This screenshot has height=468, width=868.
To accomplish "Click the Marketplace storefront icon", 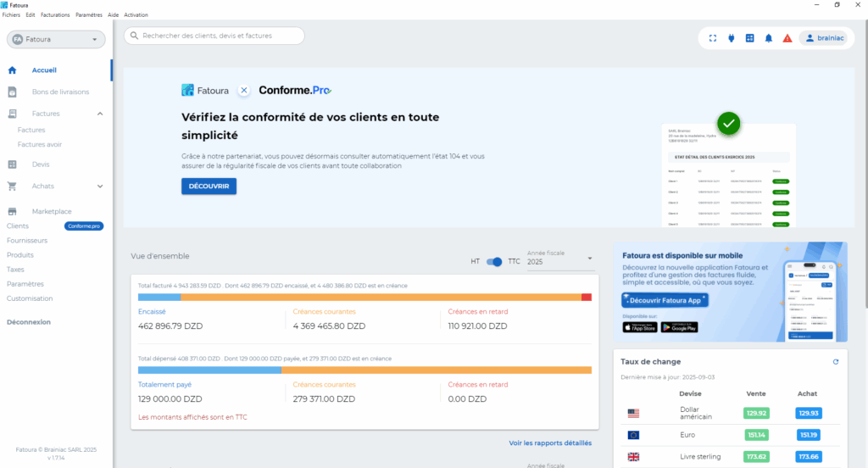I will tap(13, 212).
